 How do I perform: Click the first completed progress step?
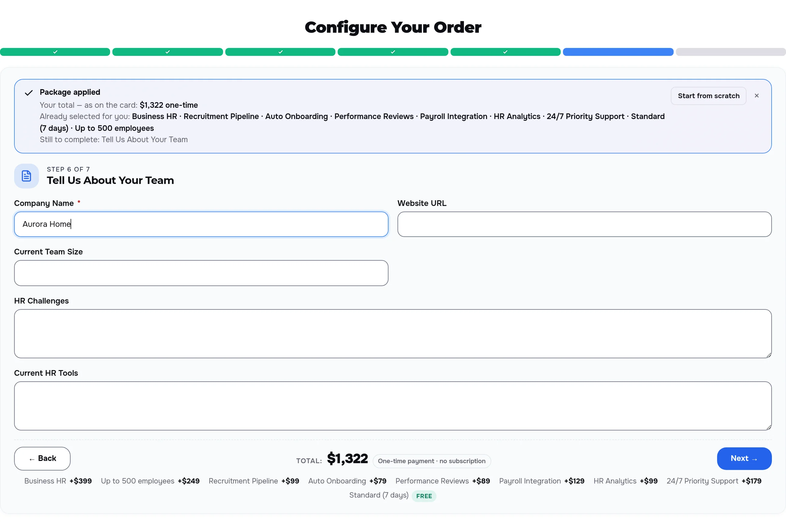point(55,52)
